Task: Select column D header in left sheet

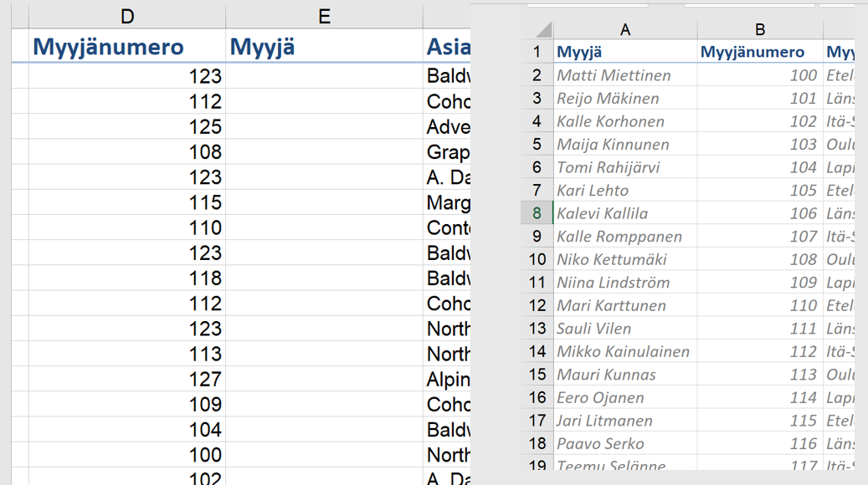Action: [127, 16]
